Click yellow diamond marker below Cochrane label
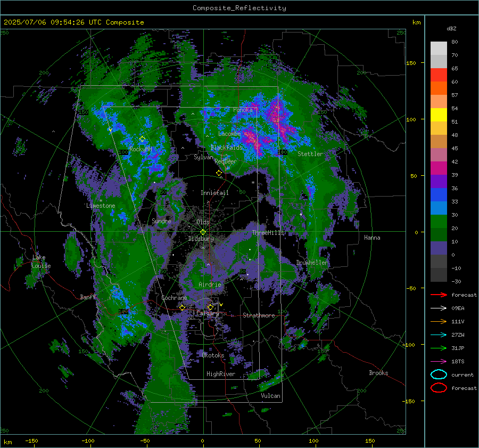 point(183,307)
